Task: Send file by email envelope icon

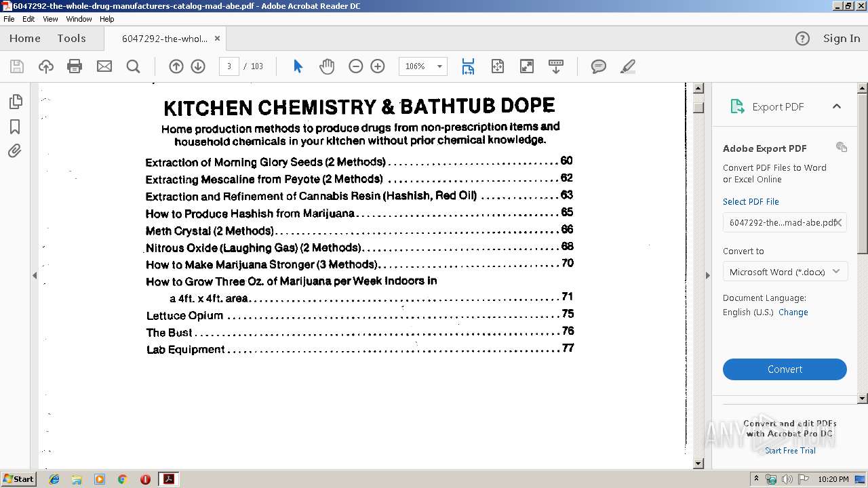Action: click(104, 66)
